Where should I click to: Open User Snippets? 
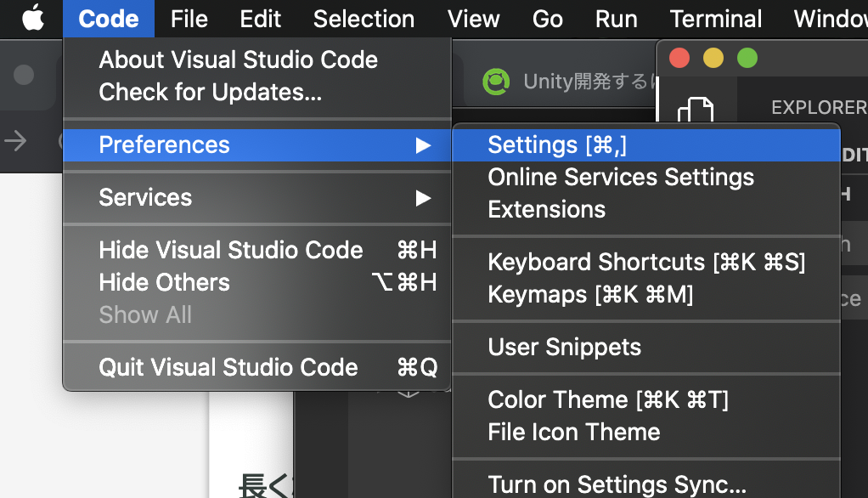tap(646, 348)
